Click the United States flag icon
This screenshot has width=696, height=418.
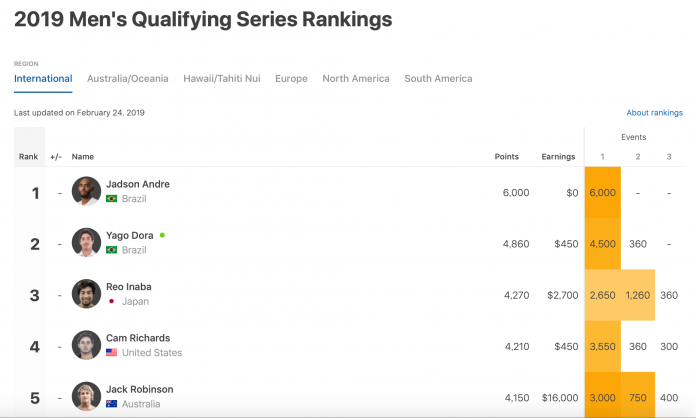pyautogui.click(x=112, y=353)
